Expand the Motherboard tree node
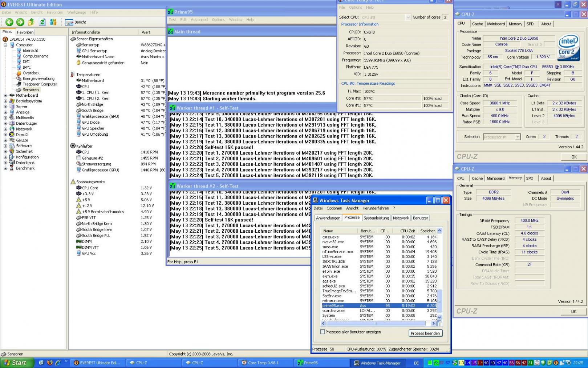This screenshot has height=368, width=588. pos(5,95)
